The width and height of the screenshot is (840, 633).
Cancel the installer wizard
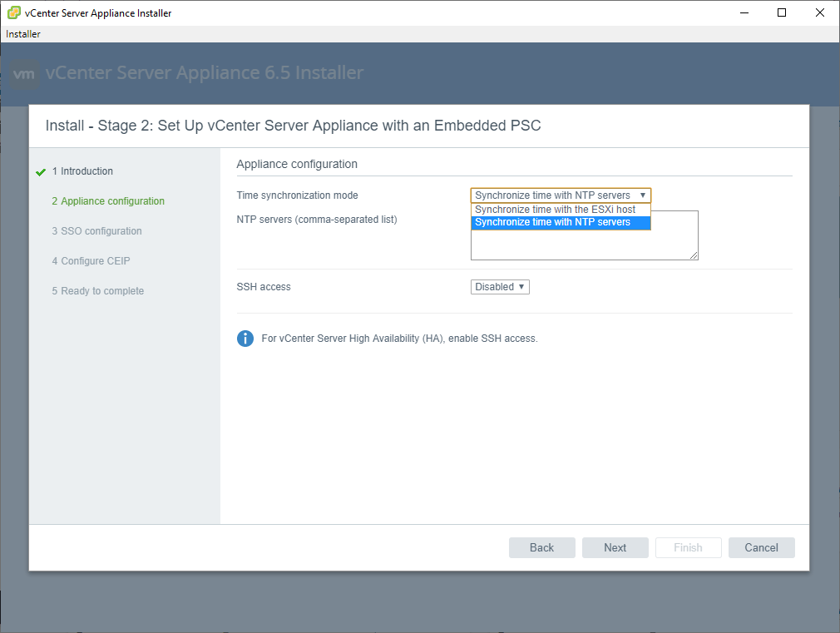[761, 547]
